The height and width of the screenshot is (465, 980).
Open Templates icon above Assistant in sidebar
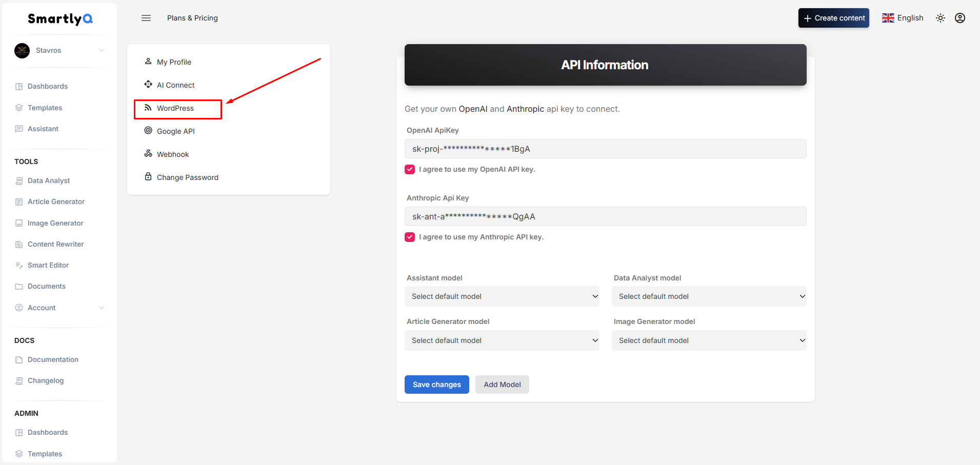(19, 108)
